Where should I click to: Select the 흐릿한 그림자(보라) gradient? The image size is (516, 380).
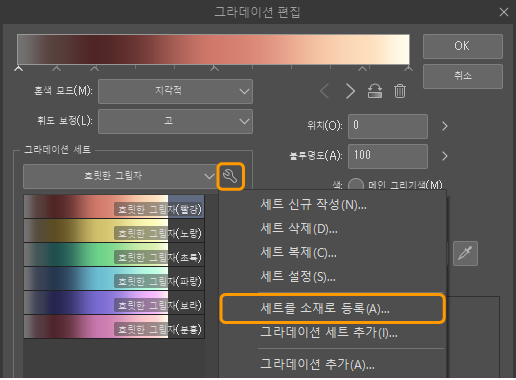click(114, 303)
